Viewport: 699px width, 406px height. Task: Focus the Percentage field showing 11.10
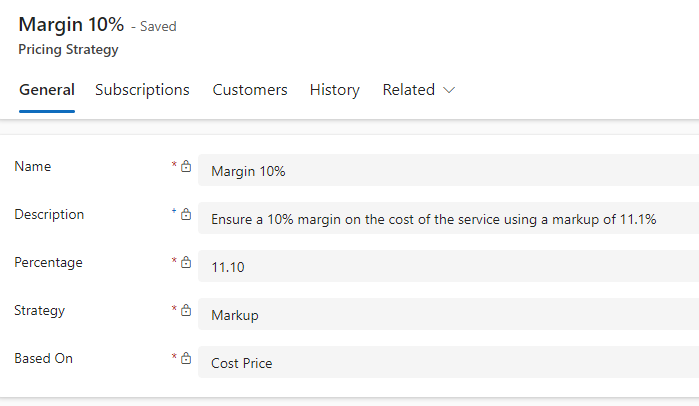click(x=448, y=267)
